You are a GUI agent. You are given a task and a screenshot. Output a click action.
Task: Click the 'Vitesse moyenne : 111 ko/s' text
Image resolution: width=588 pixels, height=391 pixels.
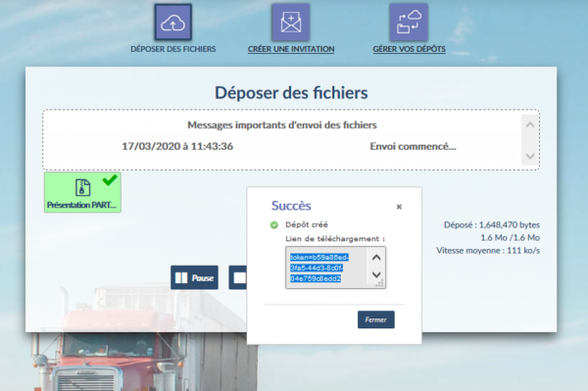(488, 251)
